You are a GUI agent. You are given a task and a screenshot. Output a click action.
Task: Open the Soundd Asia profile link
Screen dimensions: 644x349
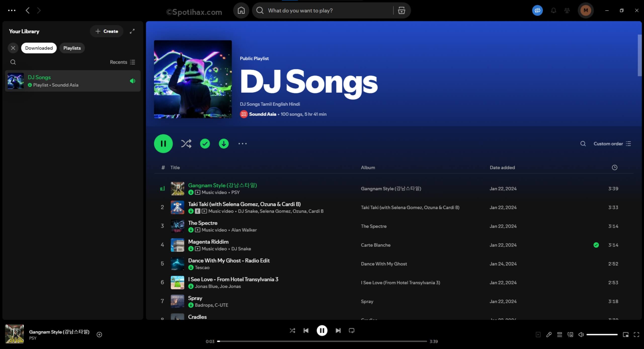[x=262, y=114]
